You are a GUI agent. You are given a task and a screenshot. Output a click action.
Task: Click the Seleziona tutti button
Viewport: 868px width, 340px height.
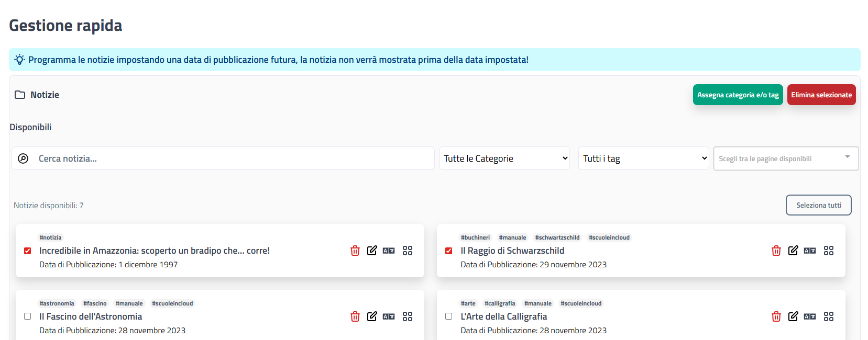click(819, 205)
